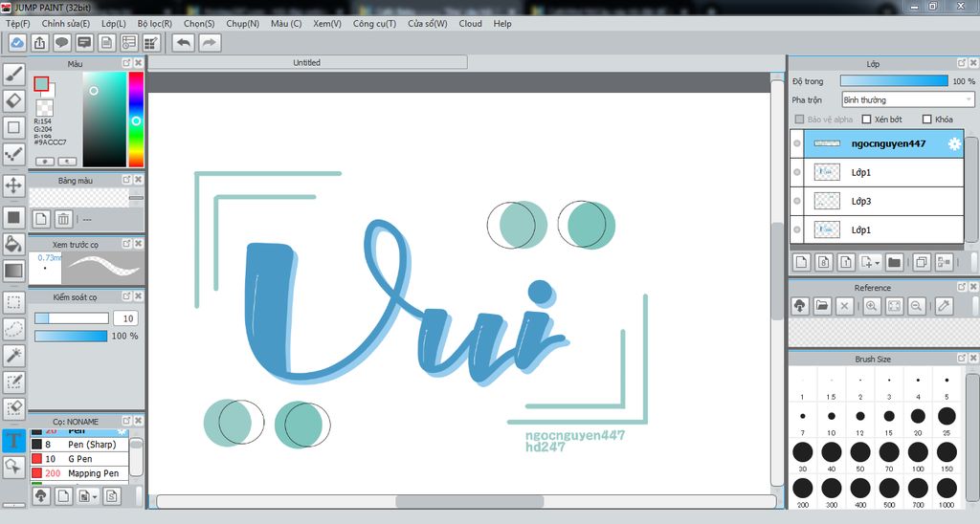Screen dimensions: 980x524
Task: Open the Cloud menu
Action: tap(470, 24)
